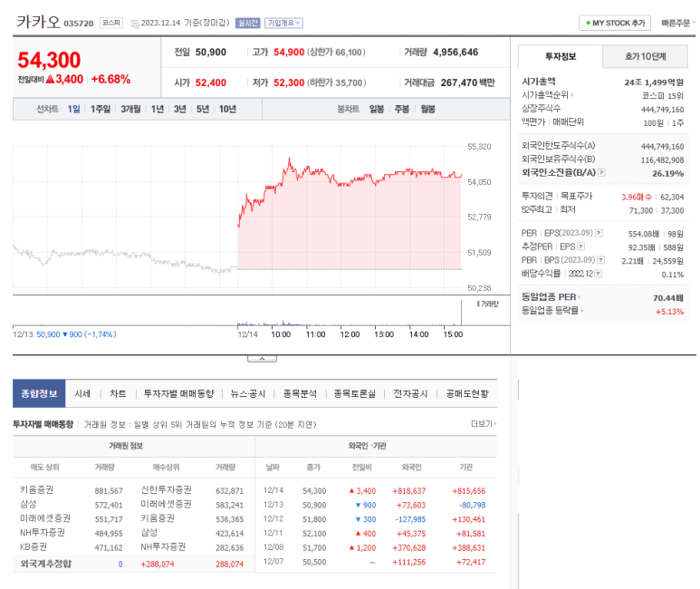Select the 10년 line chart period
The image size is (700, 589).
click(x=227, y=109)
